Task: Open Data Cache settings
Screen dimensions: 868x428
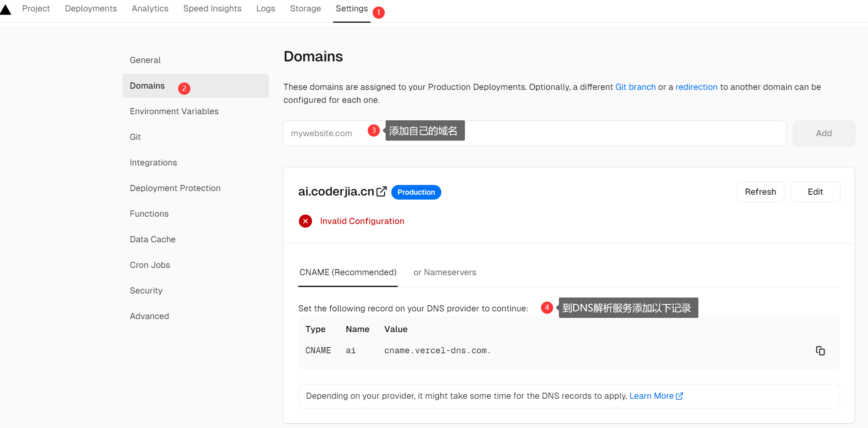Action: coord(153,239)
